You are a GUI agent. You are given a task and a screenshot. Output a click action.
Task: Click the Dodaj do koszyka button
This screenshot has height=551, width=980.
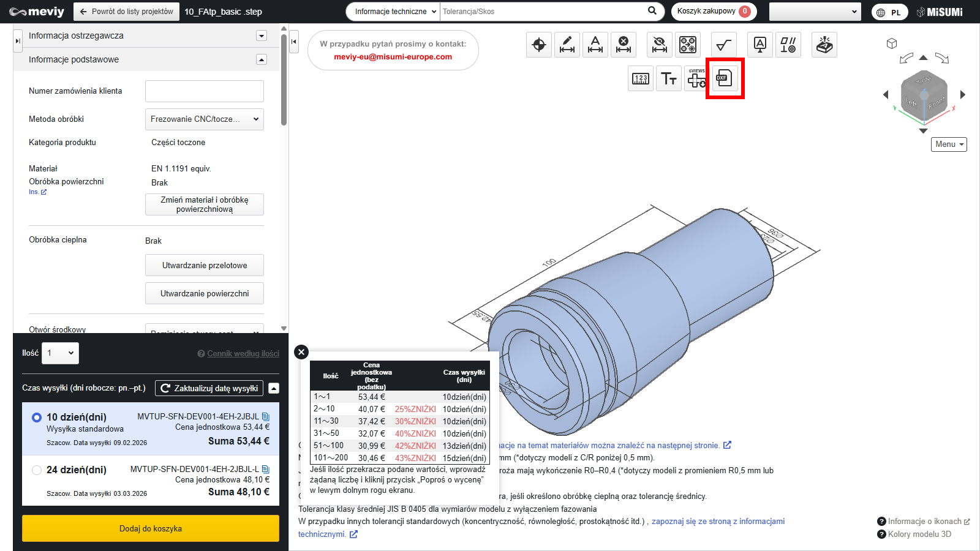click(x=151, y=528)
